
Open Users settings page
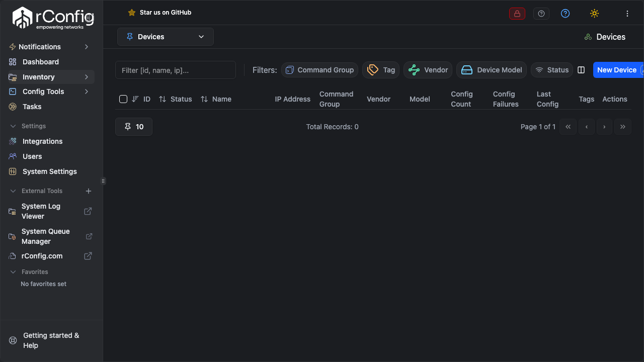click(x=32, y=156)
